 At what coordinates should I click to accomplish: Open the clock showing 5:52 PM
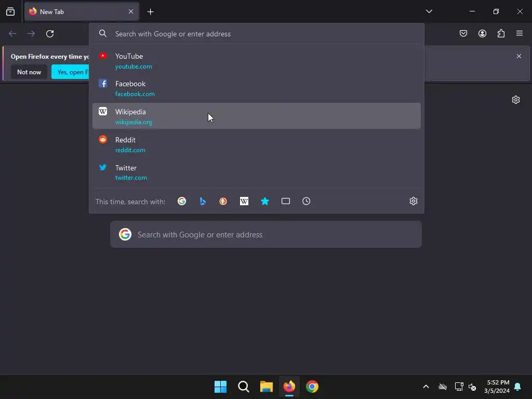(x=497, y=387)
